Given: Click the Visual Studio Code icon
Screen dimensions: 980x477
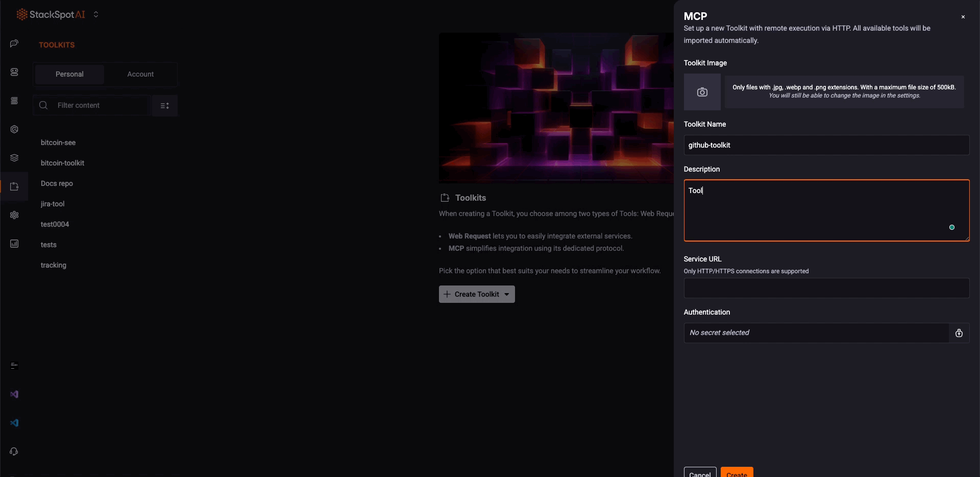Looking at the screenshot, I should click(14, 423).
